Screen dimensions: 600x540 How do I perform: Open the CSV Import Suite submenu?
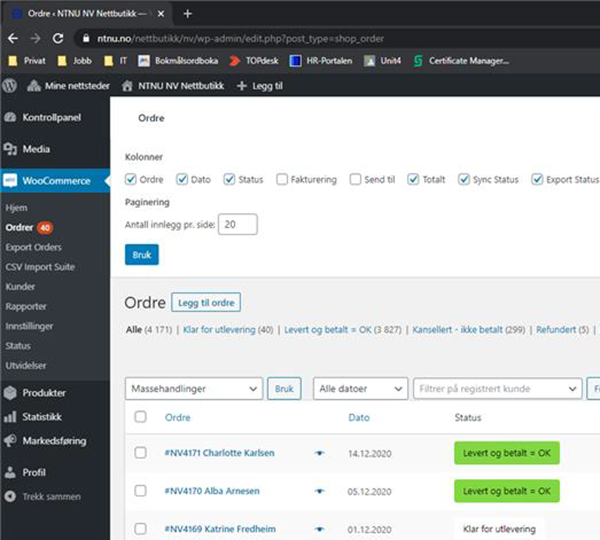[x=40, y=267]
